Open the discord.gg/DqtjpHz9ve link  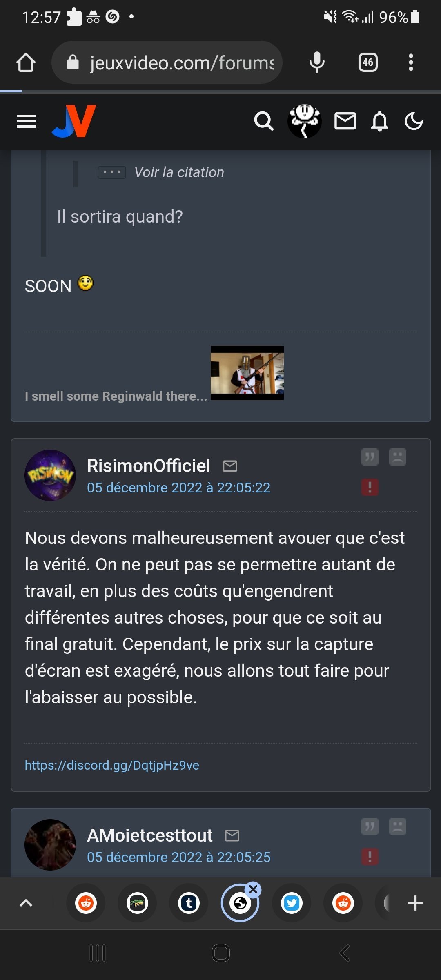tap(112, 765)
